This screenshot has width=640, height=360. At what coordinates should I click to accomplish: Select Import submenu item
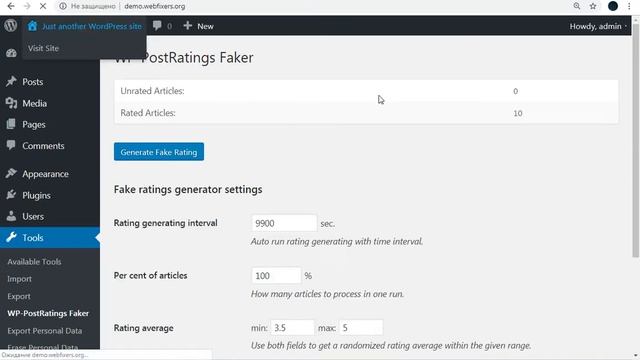[19, 279]
